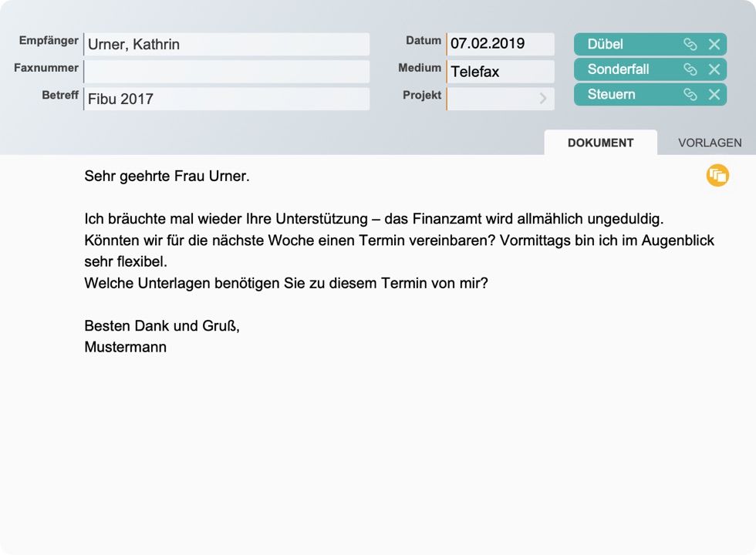Click the Steuern tag label
The image size is (756, 555).
click(x=612, y=95)
